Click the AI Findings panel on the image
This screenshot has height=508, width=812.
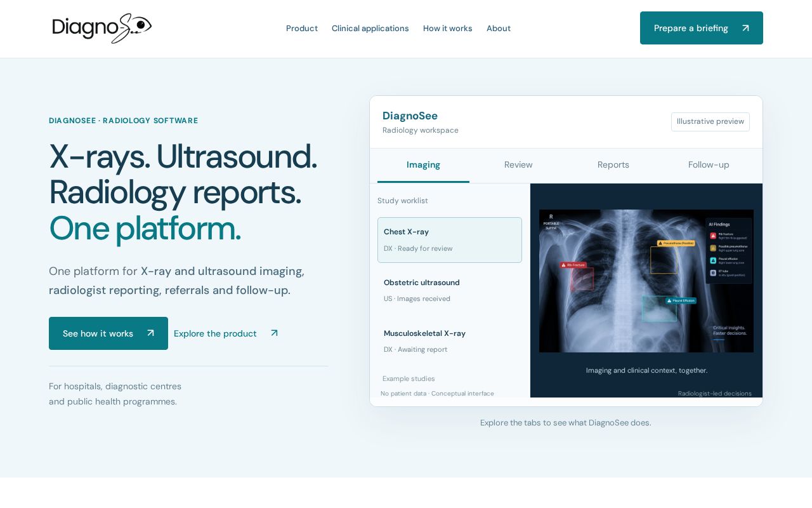(729, 251)
